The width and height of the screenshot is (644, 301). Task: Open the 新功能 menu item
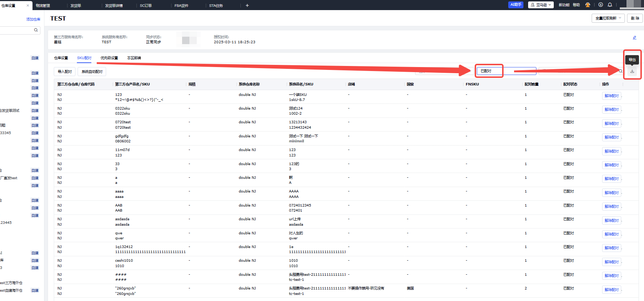click(564, 5)
